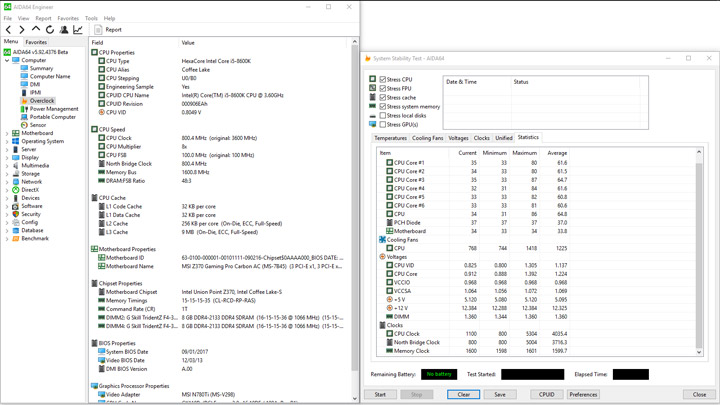
Task: Toggle the Stress FPU checkbox
Action: pyautogui.click(x=382, y=88)
